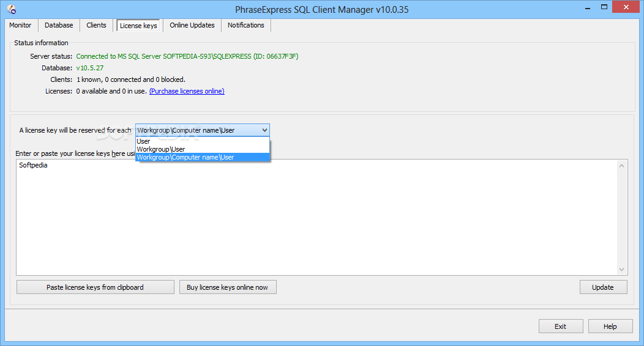Click Buy license keys online now
The image size is (644, 346).
(x=228, y=287)
